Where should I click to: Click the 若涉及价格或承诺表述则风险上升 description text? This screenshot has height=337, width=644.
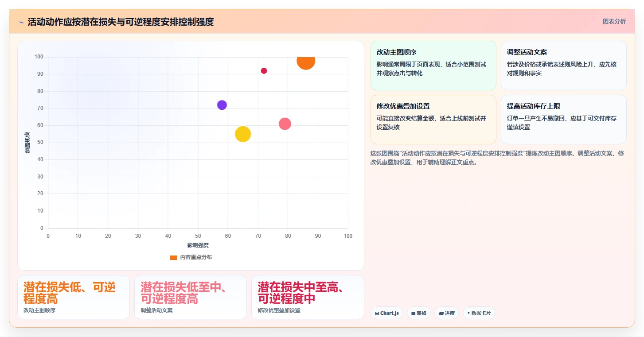[562, 69]
